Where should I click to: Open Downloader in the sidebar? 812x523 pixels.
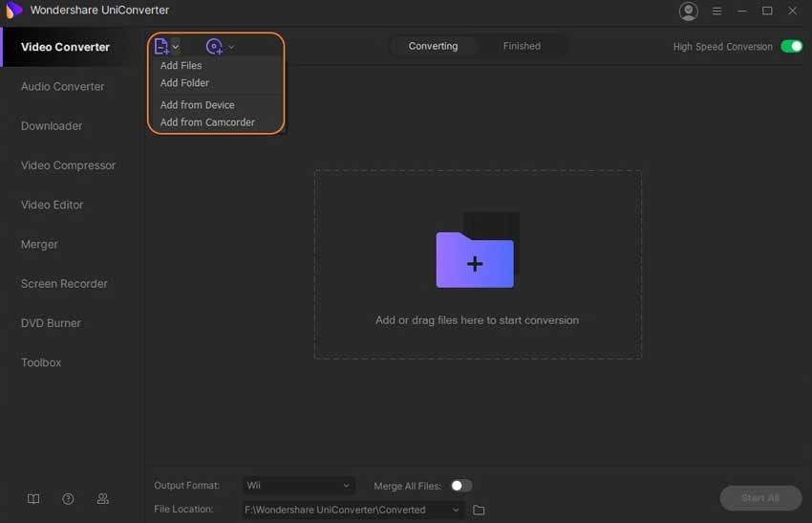pos(52,126)
